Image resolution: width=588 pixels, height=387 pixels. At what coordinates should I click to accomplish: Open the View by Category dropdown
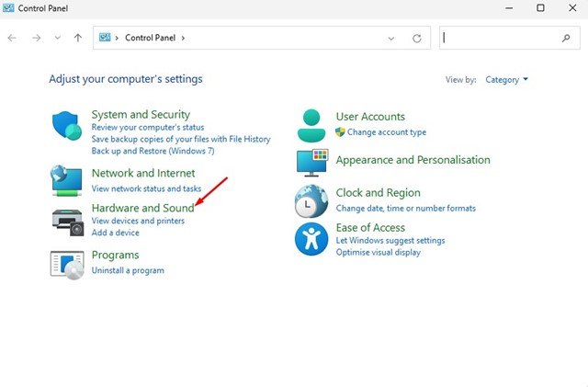click(x=506, y=80)
